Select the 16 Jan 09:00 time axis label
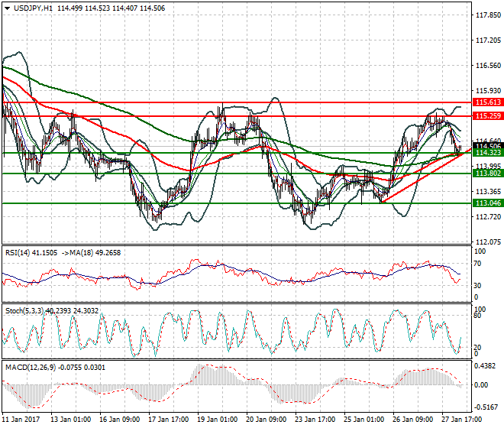The height and width of the screenshot is (428, 504). click(120, 420)
